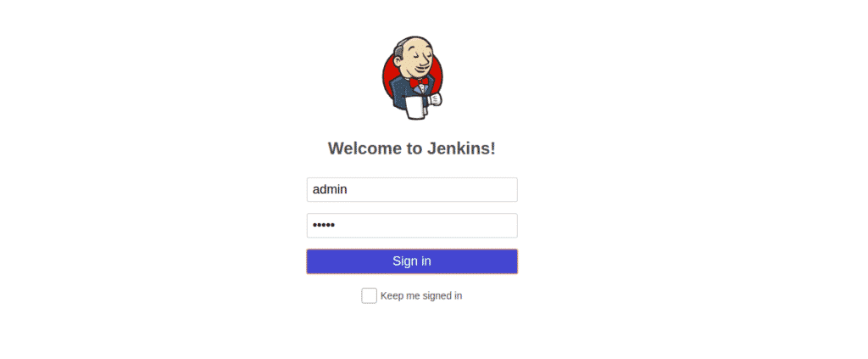
Task: Click the butler's blue jacket
Action: coord(400,93)
